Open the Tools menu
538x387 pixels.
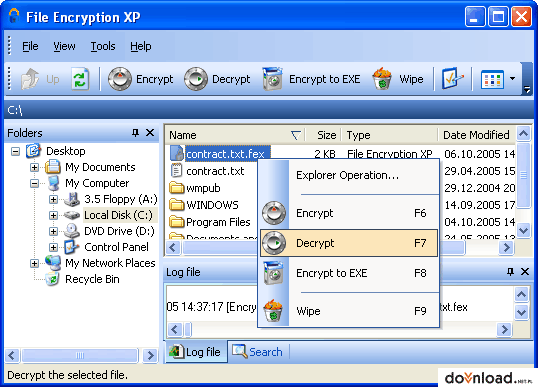103,46
